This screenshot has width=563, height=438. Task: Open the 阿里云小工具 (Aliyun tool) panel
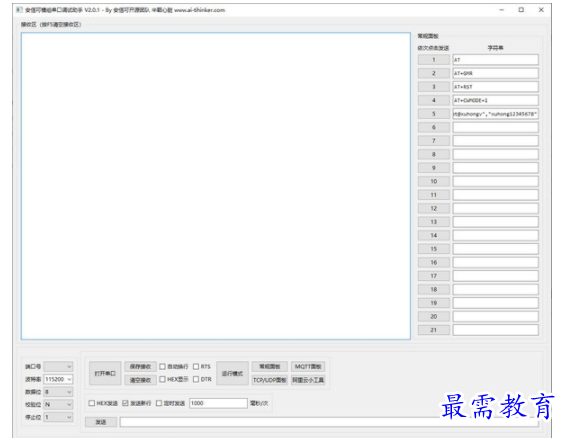click(308, 380)
